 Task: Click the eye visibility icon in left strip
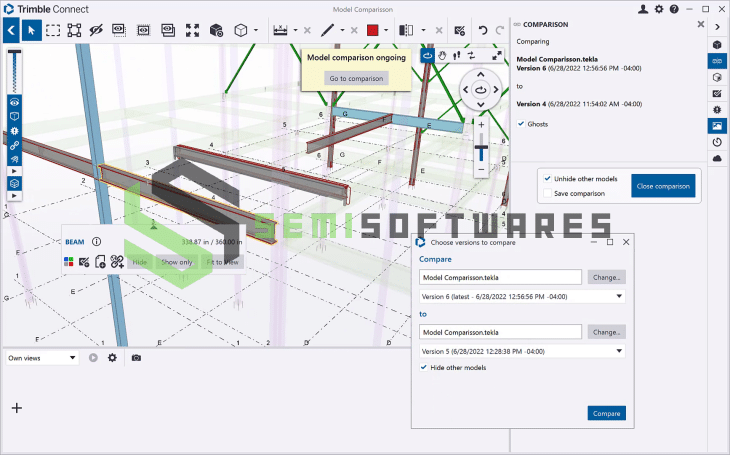(x=14, y=102)
